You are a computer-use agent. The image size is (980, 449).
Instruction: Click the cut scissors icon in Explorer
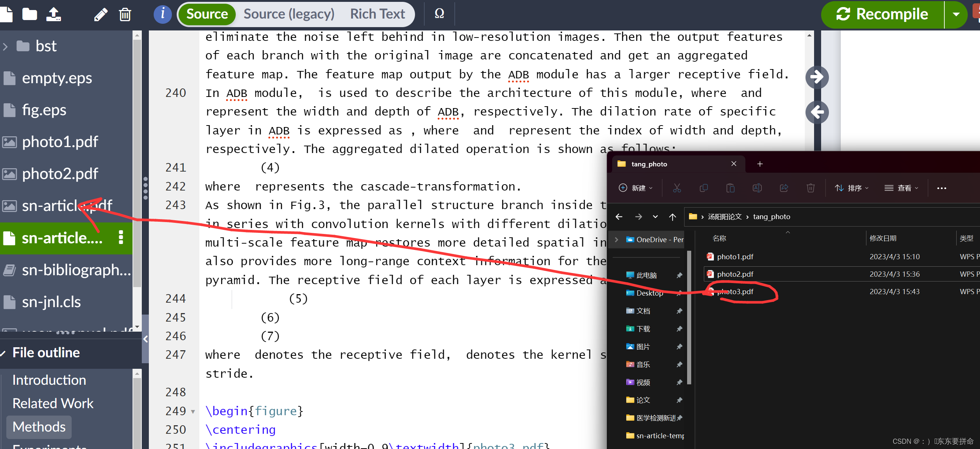[x=677, y=188]
